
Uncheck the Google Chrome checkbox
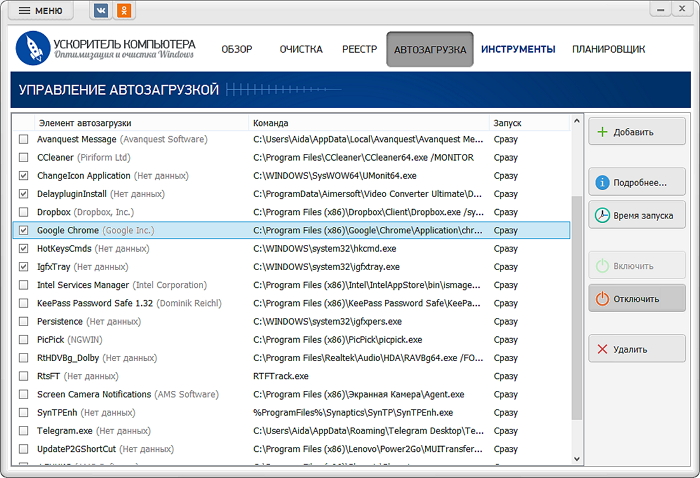pyautogui.click(x=23, y=230)
